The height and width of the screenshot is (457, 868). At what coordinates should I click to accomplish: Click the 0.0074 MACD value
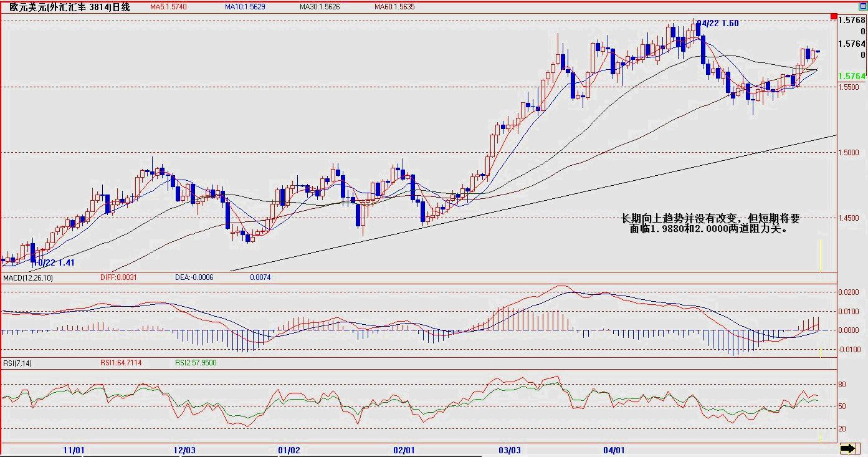[x=260, y=277]
